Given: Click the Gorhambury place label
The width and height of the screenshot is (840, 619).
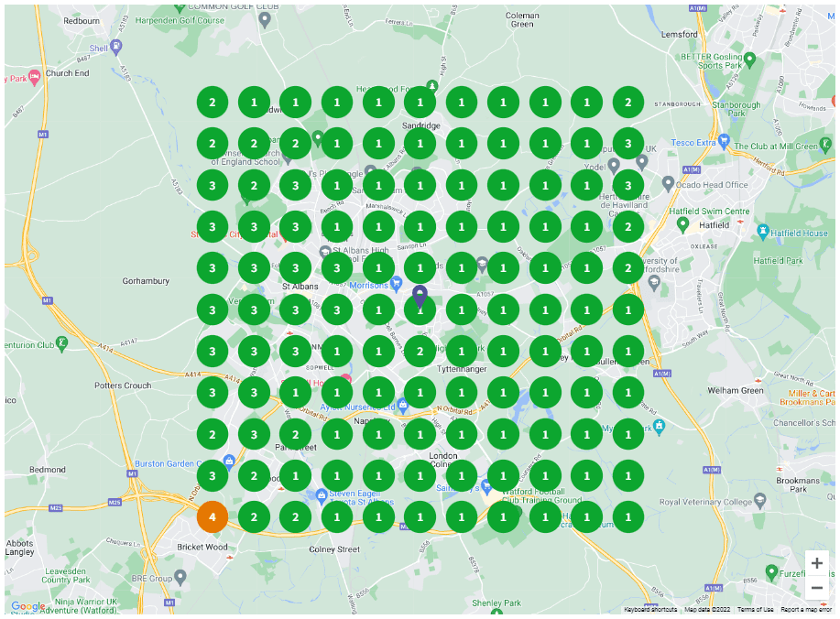Looking at the screenshot, I should click(146, 280).
